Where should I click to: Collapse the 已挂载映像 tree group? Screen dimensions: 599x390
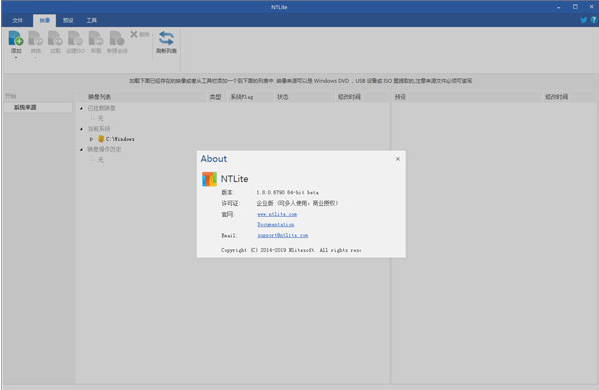(81, 108)
